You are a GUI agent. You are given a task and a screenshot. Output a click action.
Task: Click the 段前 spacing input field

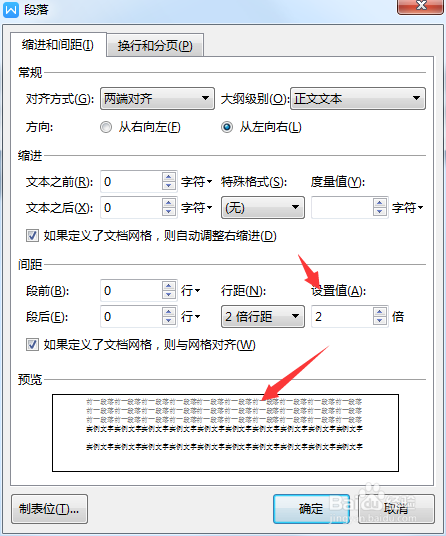pos(131,291)
